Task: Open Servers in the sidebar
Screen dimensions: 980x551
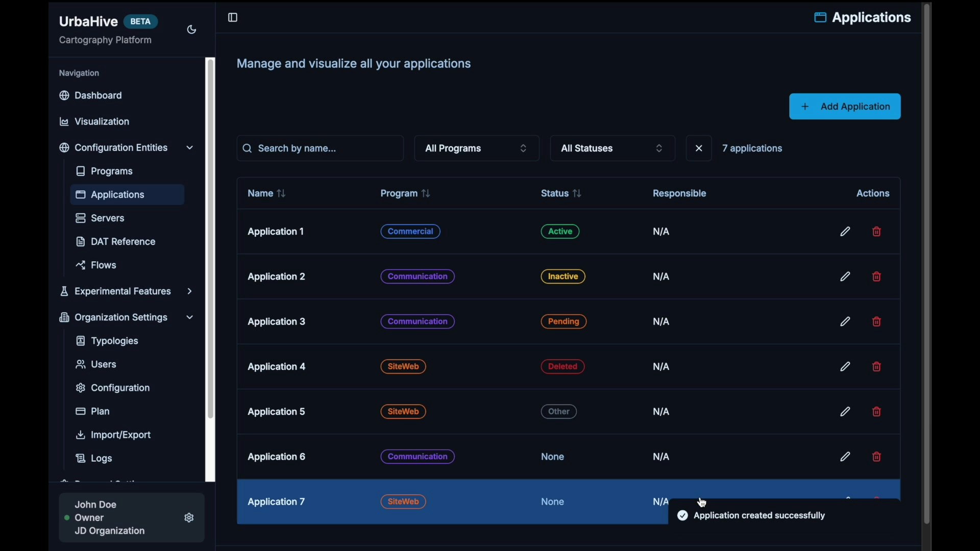Action: (x=107, y=218)
